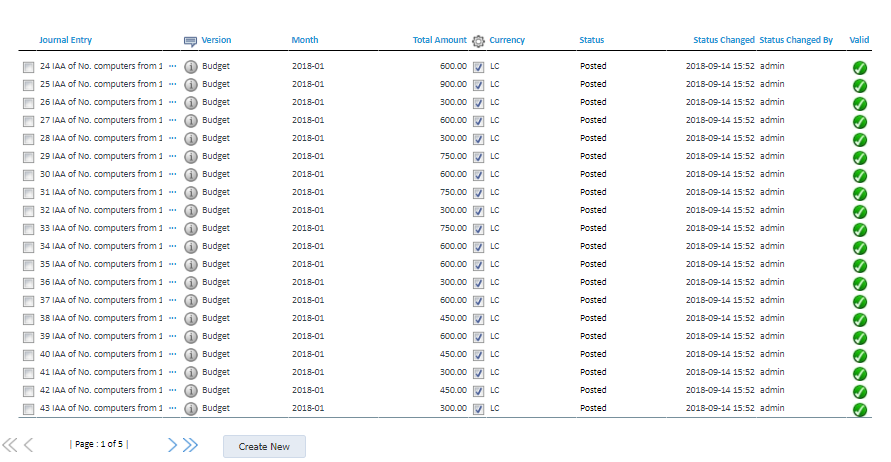Open info icon for journal entry 30
Screen dimensions: 891x462
191,175
